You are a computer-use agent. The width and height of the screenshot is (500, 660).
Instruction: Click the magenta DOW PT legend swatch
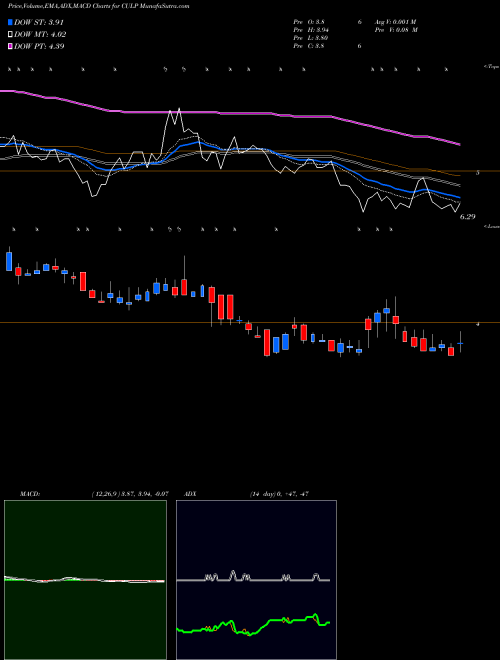tap(11, 46)
